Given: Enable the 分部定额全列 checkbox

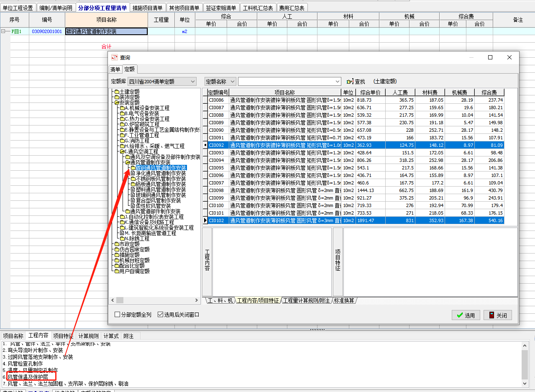Looking at the screenshot, I should [x=118, y=315].
